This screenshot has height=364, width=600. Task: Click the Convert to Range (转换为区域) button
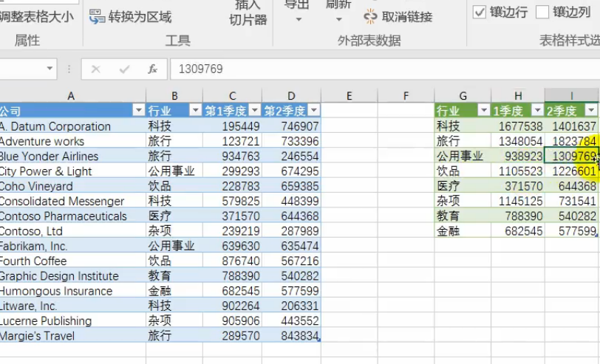pos(130,17)
